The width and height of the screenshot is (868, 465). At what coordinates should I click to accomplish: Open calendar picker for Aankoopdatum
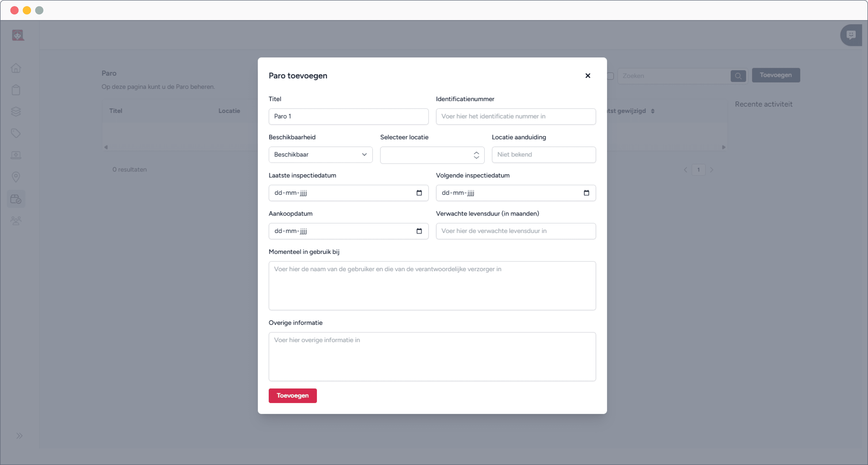point(419,231)
